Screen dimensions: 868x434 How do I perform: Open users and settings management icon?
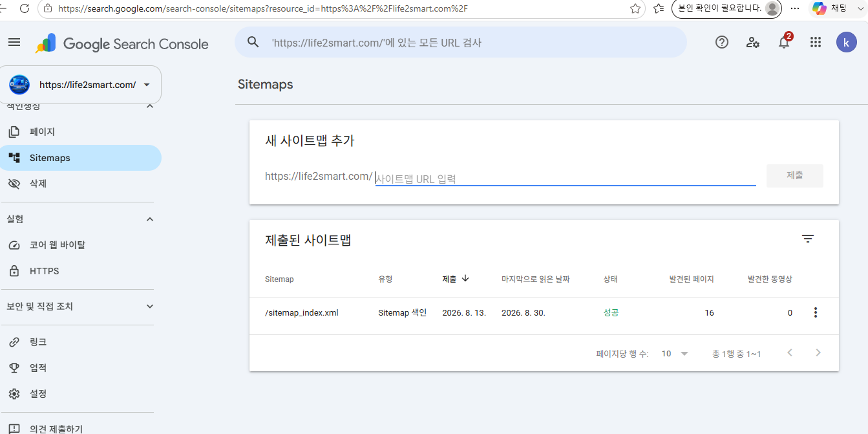753,43
